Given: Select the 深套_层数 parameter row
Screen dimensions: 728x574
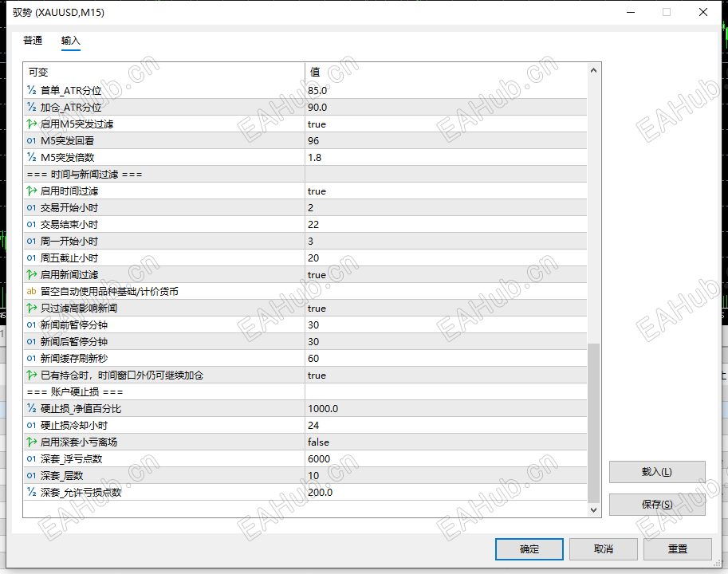Looking at the screenshot, I should click(305, 476).
